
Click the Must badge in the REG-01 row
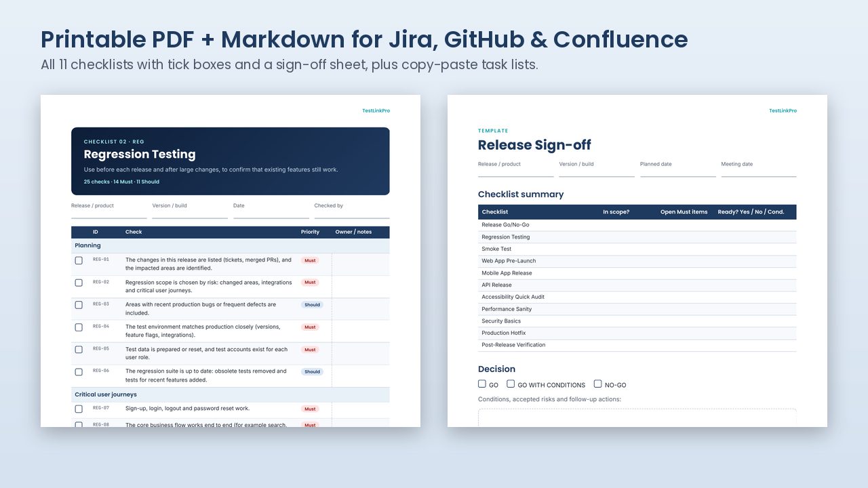tap(310, 260)
